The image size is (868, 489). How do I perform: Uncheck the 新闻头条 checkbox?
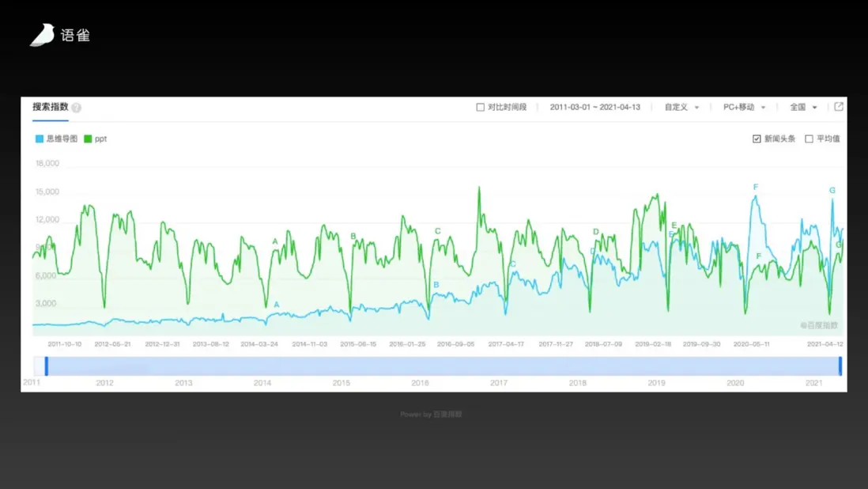757,139
